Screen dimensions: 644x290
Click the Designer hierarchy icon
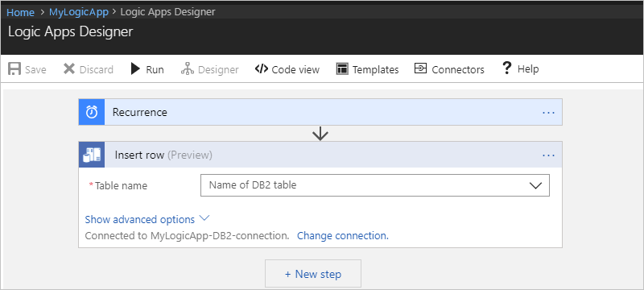(x=188, y=69)
